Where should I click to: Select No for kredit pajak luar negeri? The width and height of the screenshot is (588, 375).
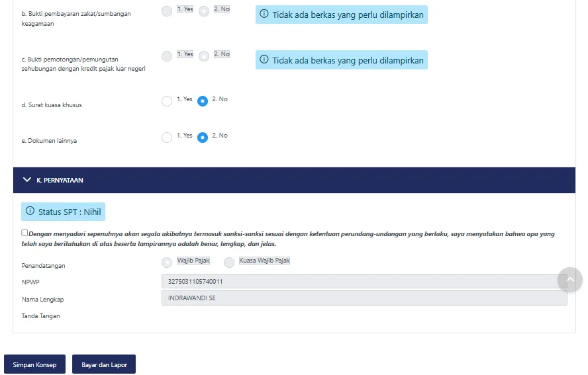point(204,56)
